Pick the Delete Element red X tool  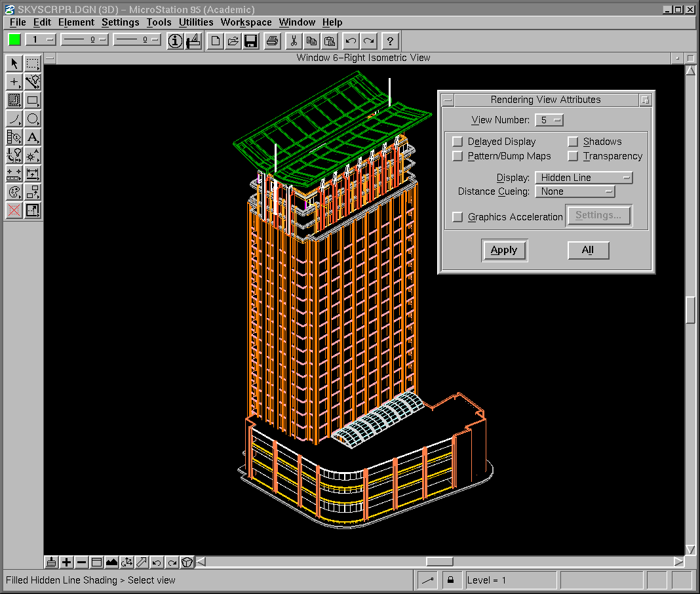coord(14,210)
